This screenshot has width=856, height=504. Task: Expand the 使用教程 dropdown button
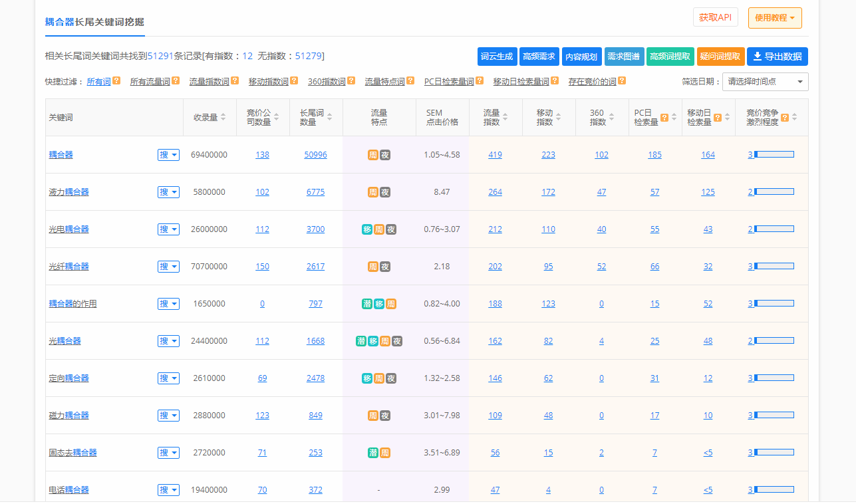tap(775, 18)
